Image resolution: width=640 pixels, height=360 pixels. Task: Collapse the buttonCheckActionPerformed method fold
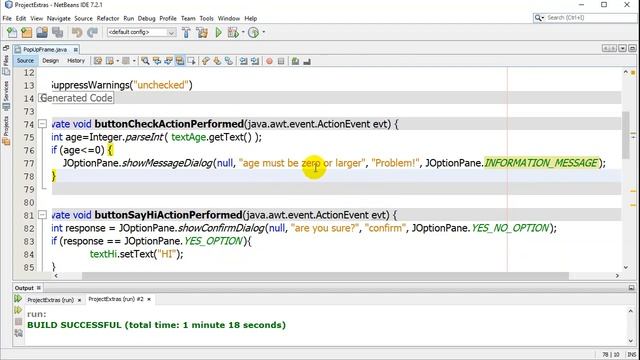click(42, 124)
